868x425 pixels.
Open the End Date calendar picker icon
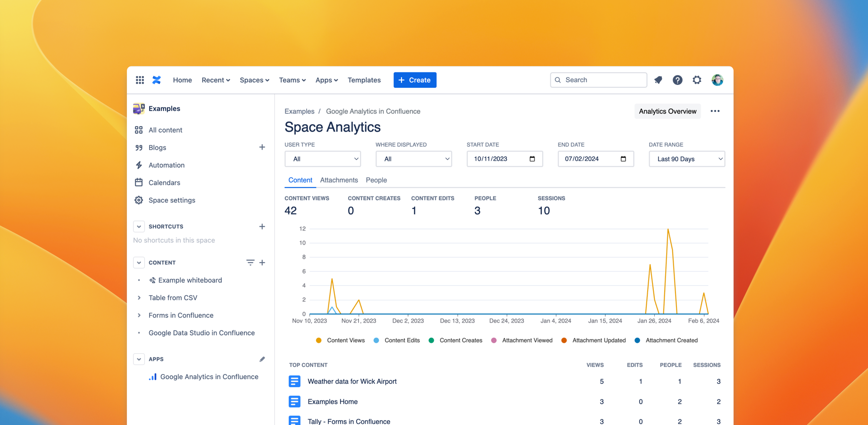(623, 159)
